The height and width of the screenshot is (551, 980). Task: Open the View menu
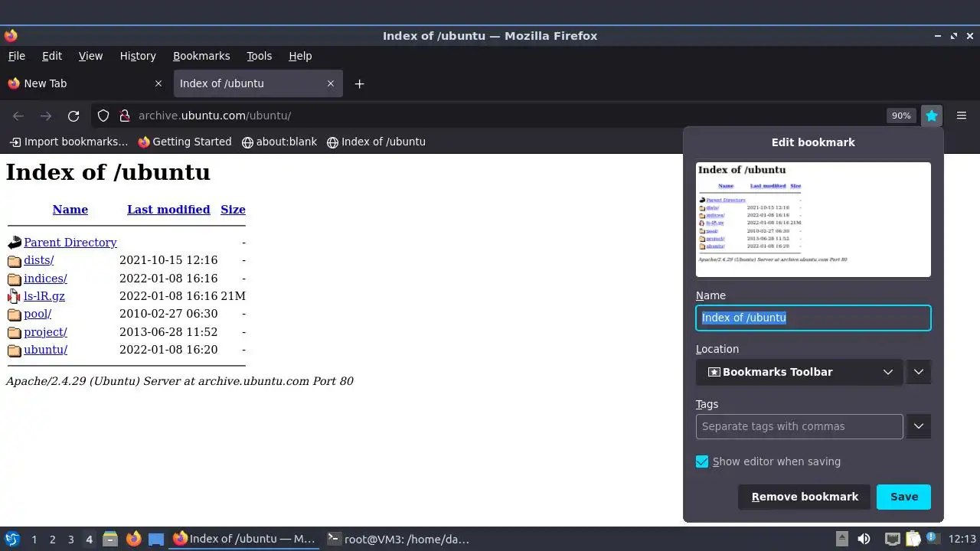(90, 56)
